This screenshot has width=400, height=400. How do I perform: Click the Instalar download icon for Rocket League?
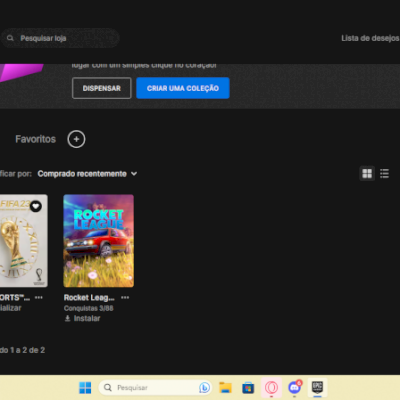point(67,318)
